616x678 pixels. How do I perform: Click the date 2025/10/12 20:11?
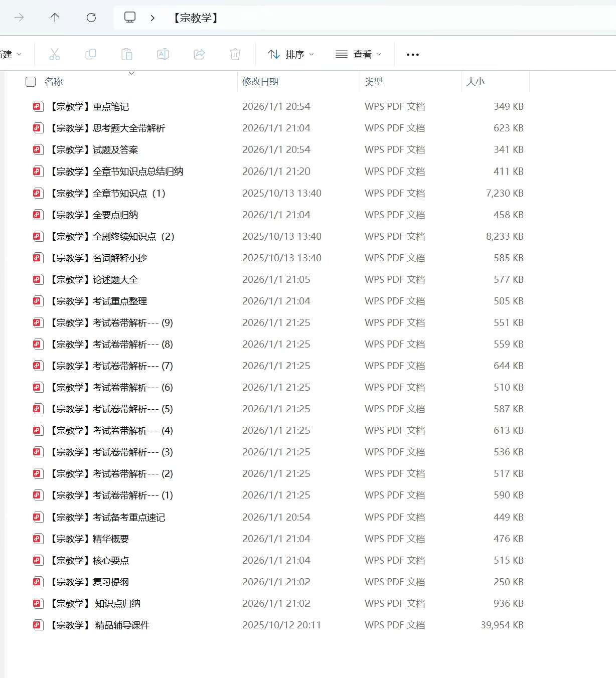click(281, 625)
